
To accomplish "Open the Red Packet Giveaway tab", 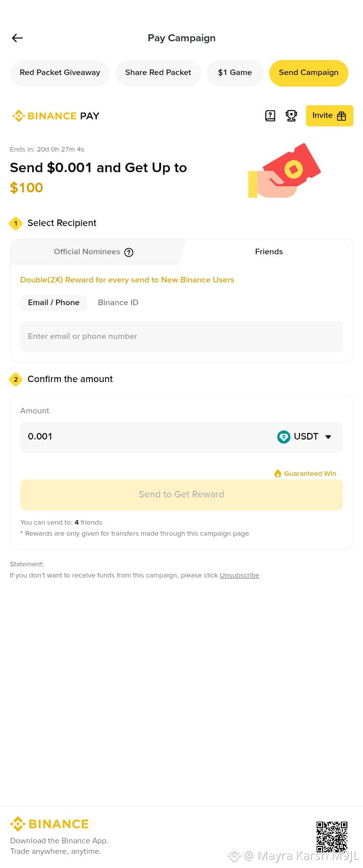I will pos(60,73).
